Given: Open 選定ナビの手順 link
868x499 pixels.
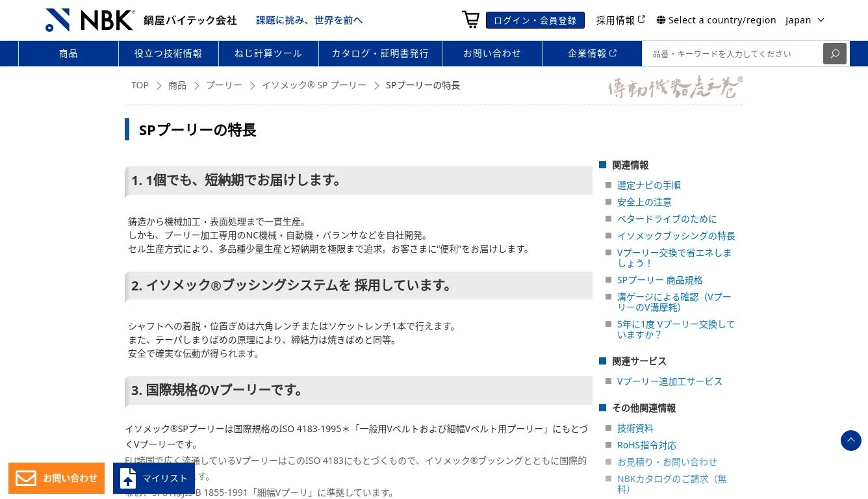Looking at the screenshot, I should 649,185.
